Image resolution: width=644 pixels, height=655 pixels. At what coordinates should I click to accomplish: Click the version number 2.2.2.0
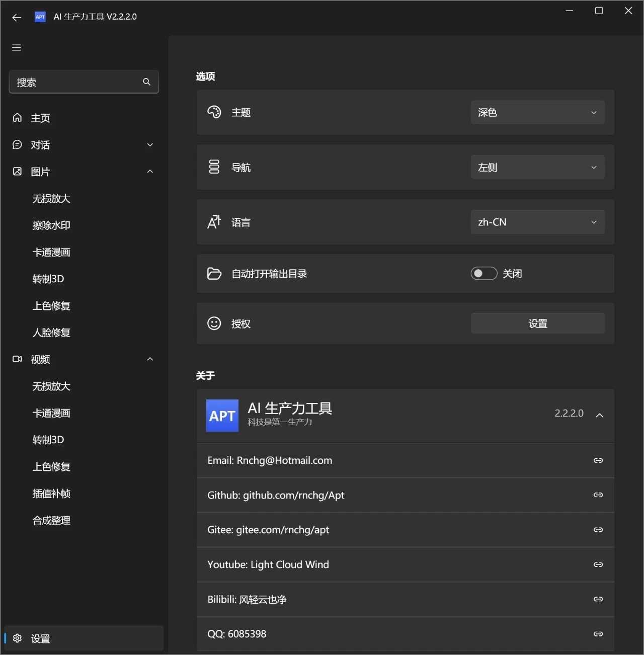[x=569, y=414]
